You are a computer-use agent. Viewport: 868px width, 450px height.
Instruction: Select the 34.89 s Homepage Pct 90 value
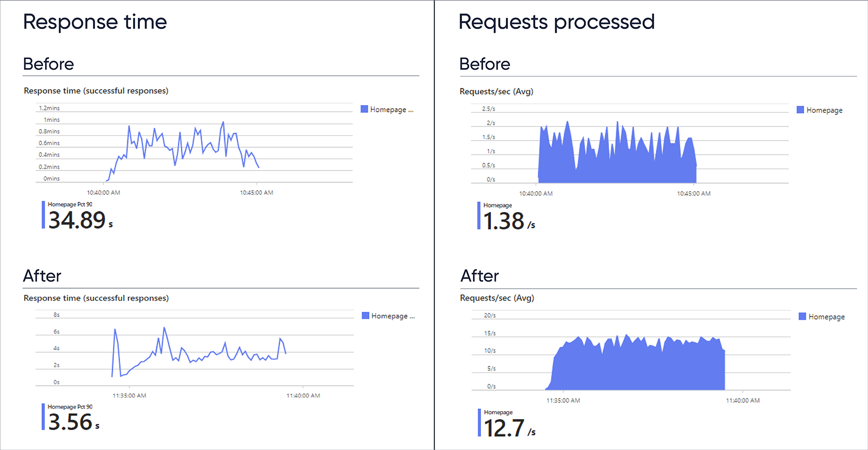[77, 220]
